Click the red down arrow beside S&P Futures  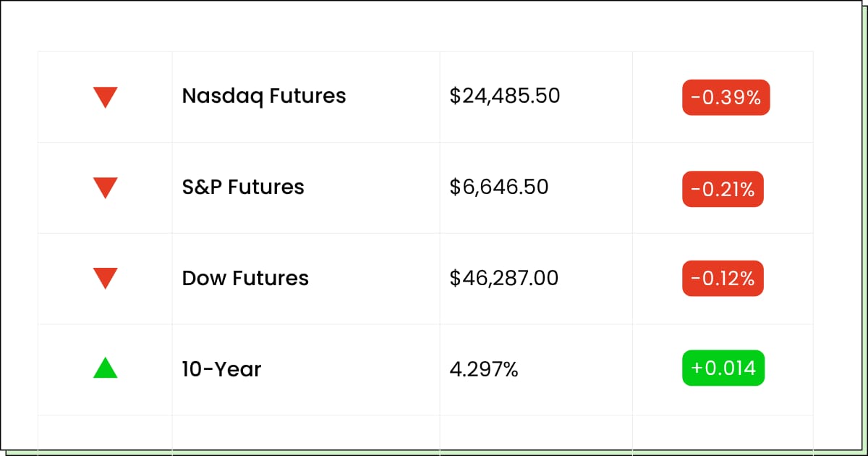tap(106, 188)
